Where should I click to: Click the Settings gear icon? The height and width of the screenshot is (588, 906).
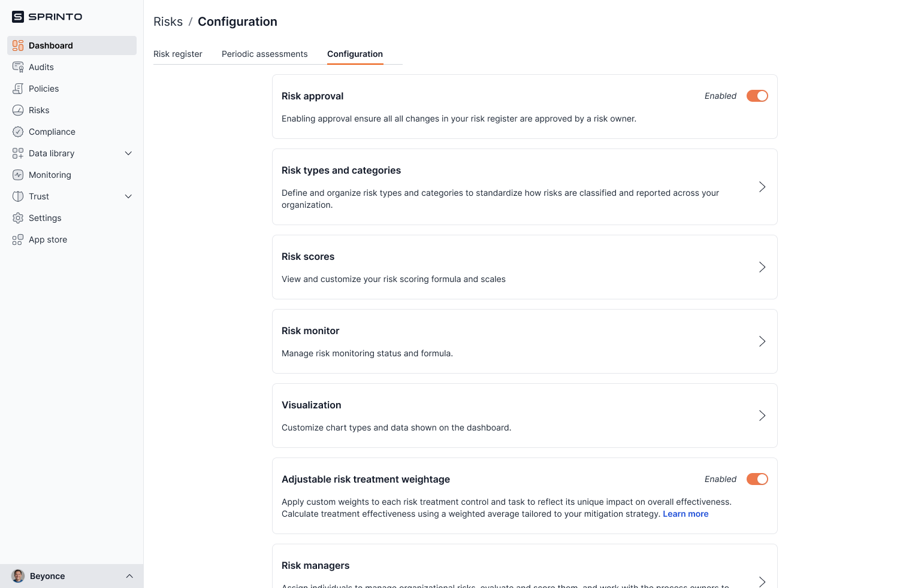(18, 218)
